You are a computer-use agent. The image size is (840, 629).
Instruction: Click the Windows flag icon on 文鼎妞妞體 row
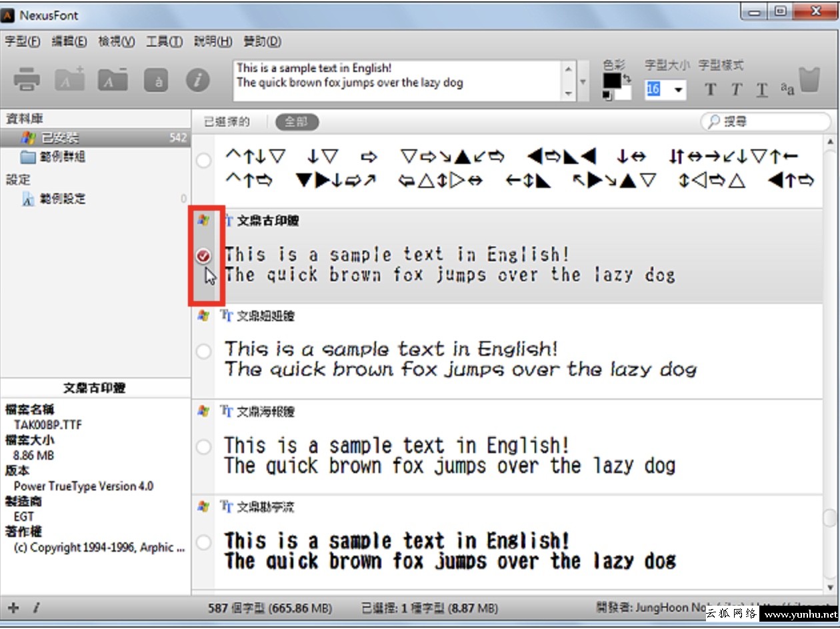pyautogui.click(x=203, y=315)
